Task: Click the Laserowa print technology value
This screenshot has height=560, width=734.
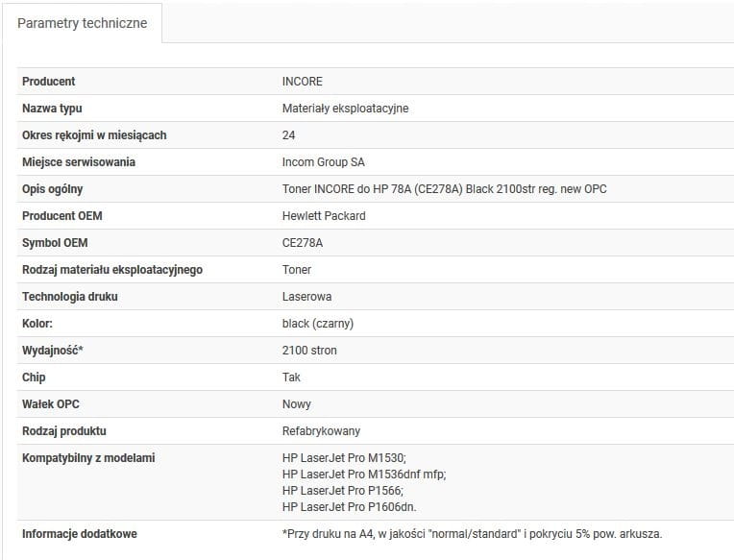Action: click(x=307, y=297)
